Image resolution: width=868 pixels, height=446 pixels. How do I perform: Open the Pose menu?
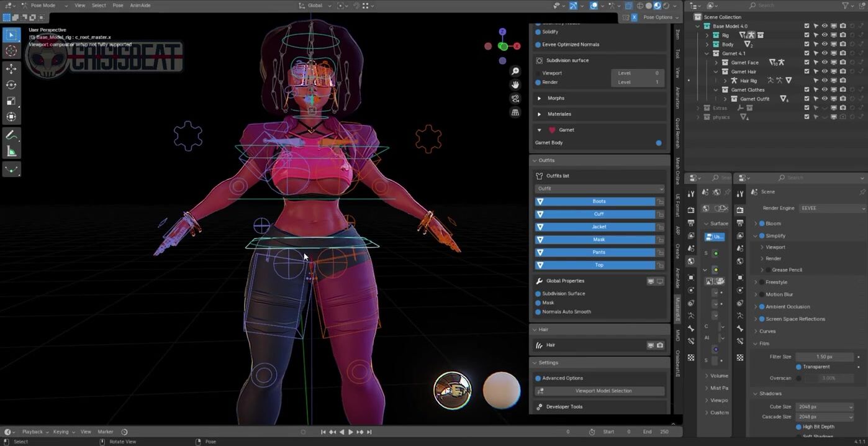tap(118, 6)
